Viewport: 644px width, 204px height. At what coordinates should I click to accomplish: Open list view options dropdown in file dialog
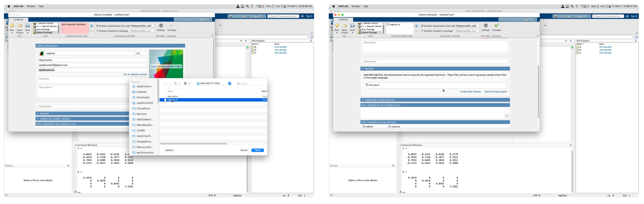coord(177,83)
